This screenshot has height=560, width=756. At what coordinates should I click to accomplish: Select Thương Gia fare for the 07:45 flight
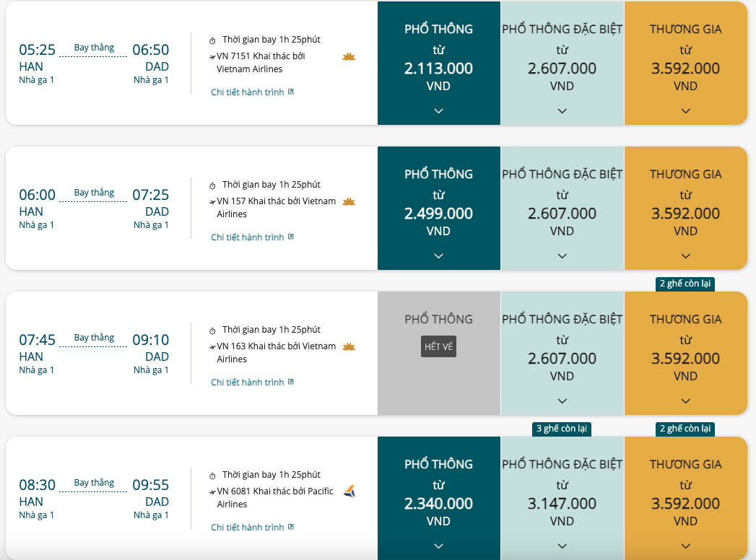point(686,354)
